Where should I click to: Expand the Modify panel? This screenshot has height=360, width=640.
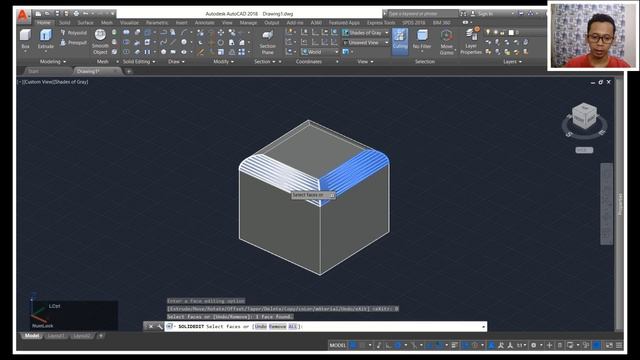(x=224, y=62)
